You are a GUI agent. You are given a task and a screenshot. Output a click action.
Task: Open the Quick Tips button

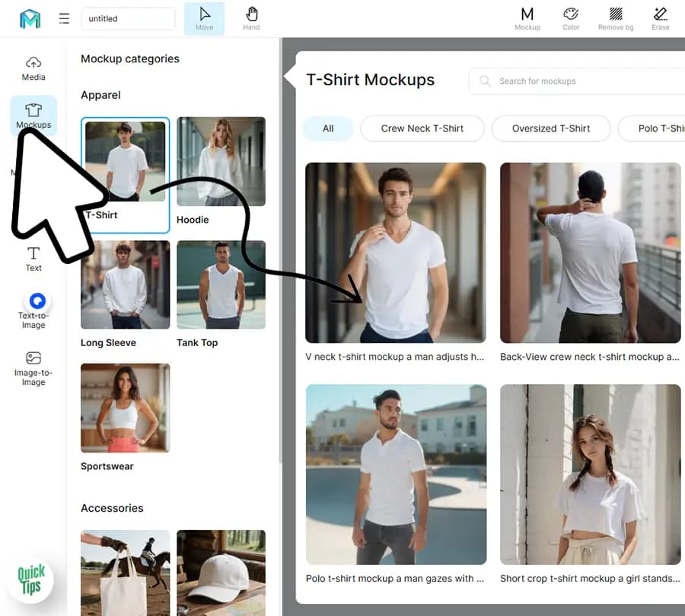[x=32, y=579]
